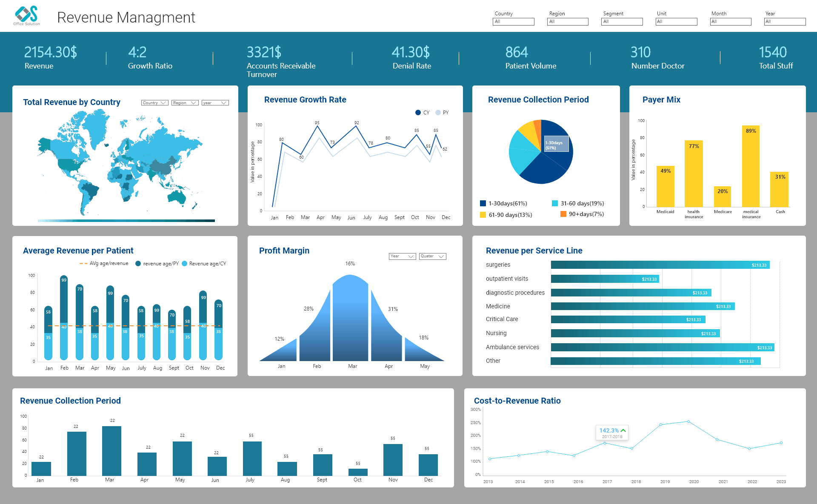817x504 pixels.
Task: Click the Patient Volume 864 KPI
Action: click(517, 52)
